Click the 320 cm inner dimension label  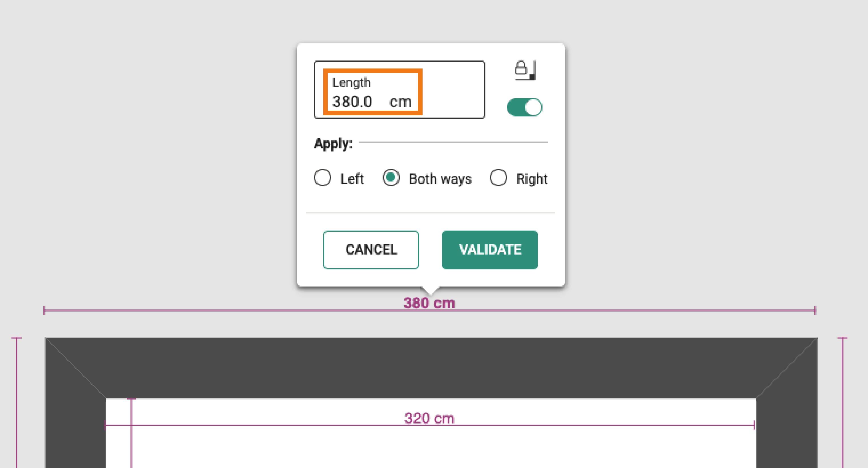pos(429,419)
